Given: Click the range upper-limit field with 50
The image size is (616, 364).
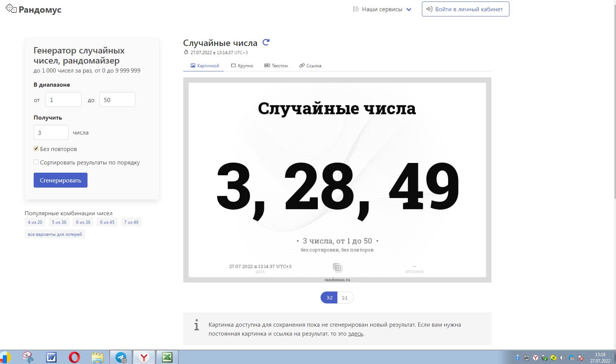Looking at the screenshot, I should (x=117, y=100).
